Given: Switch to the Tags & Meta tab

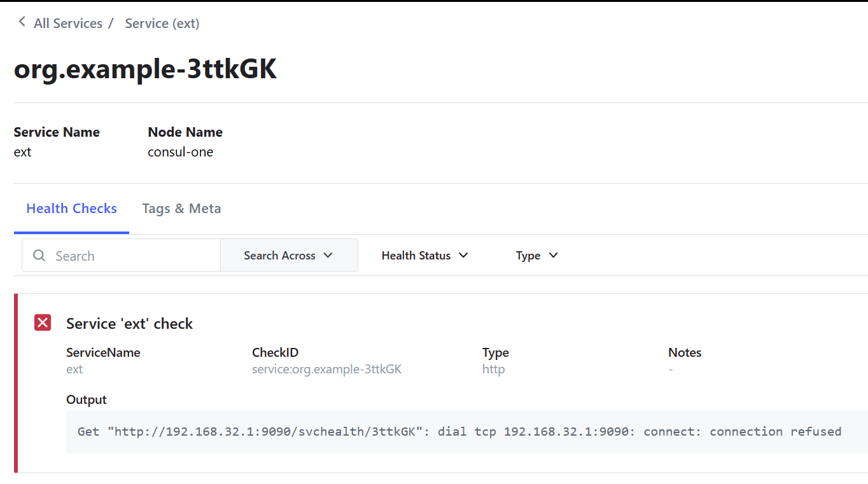Looking at the screenshot, I should point(181,209).
